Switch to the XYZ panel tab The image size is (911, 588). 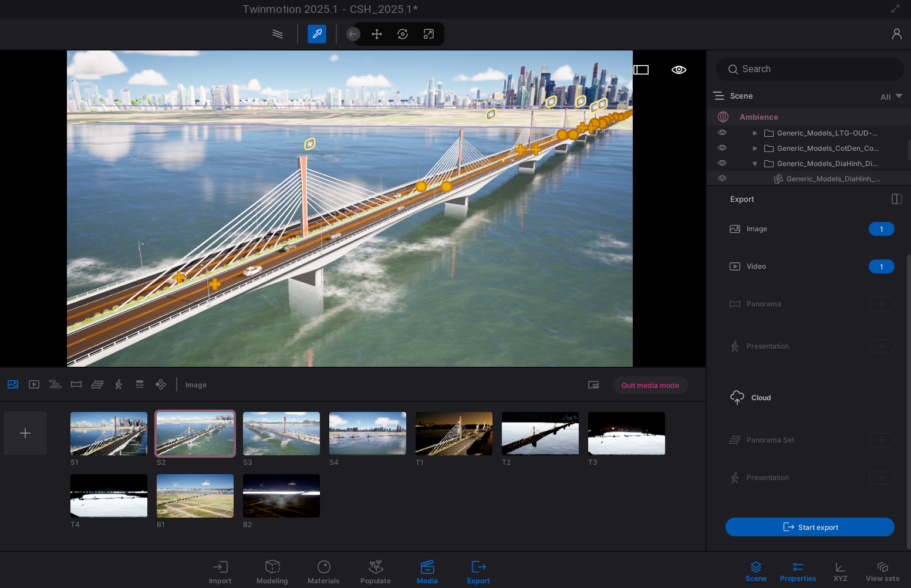[840, 572]
